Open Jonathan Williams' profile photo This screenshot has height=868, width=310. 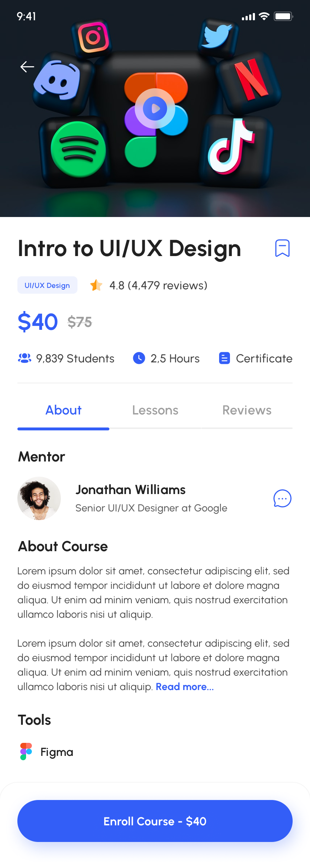(39, 498)
